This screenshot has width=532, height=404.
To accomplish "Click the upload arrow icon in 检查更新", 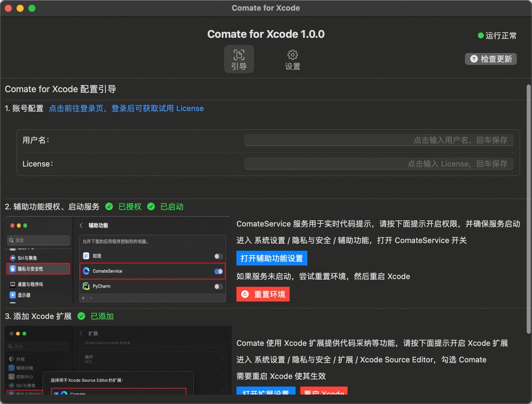I will [473, 59].
